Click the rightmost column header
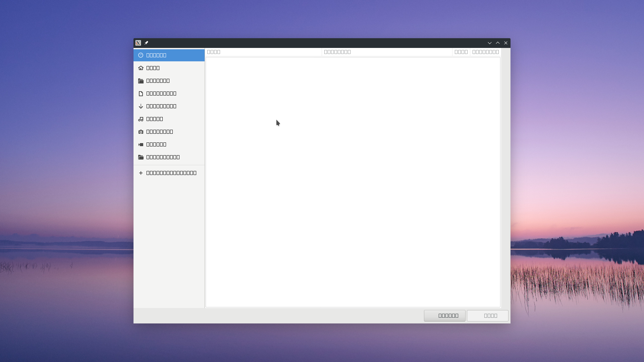644x362 pixels. [485, 52]
